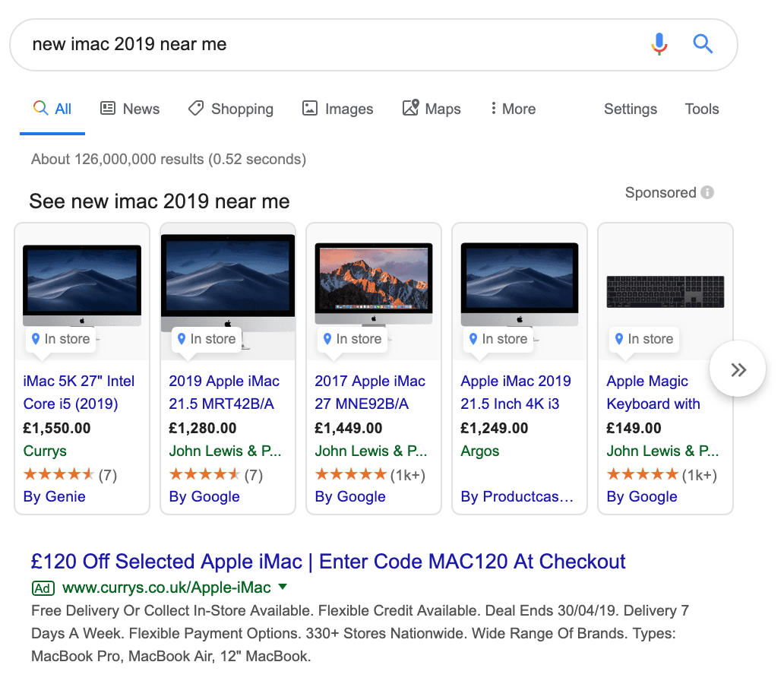The height and width of the screenshot is (684, 784).
Task: Open 2017 Apple iMac 27 MNE92B/A link
Action: (x=370, y=392)
